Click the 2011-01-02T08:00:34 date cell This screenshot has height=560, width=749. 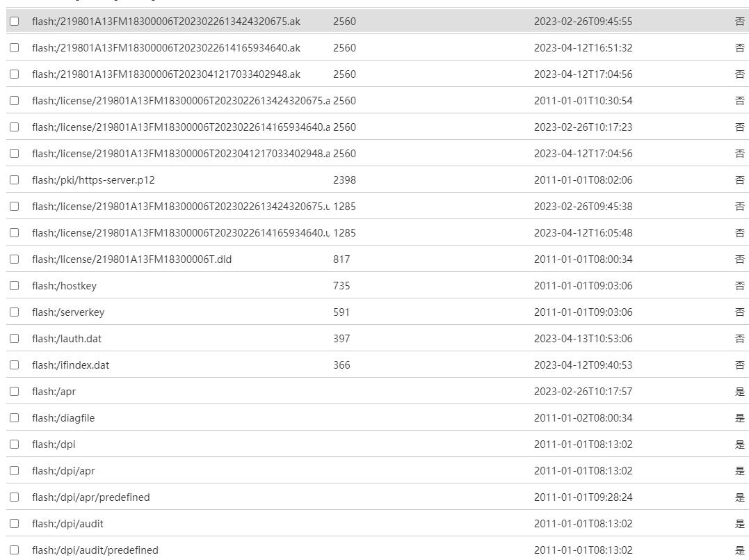pos(583,418)
